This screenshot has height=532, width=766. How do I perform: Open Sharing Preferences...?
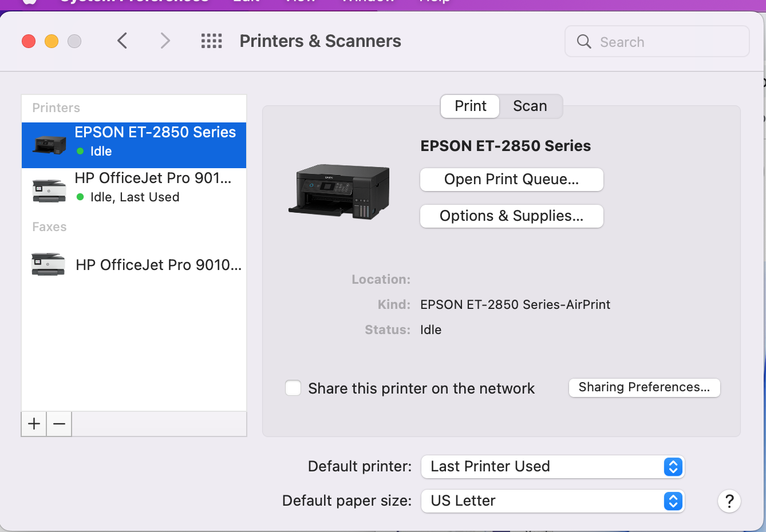(x=645, y=387)
